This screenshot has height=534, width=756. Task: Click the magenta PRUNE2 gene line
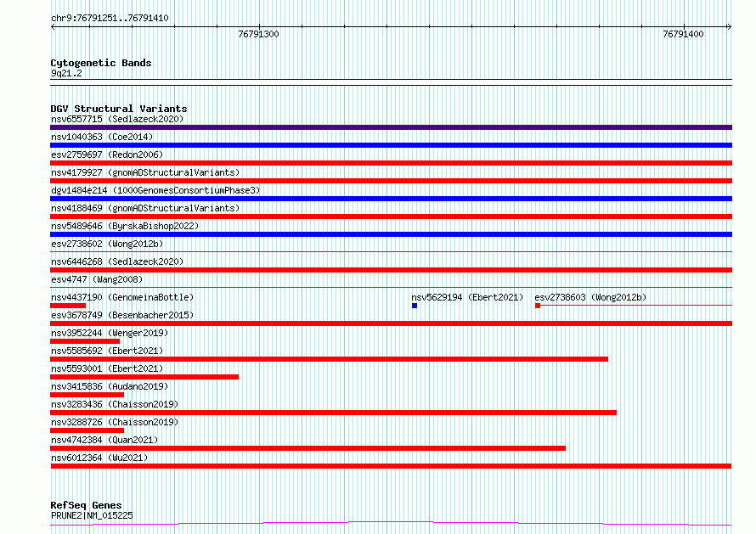pyautogui.click(x=391, y=524)
